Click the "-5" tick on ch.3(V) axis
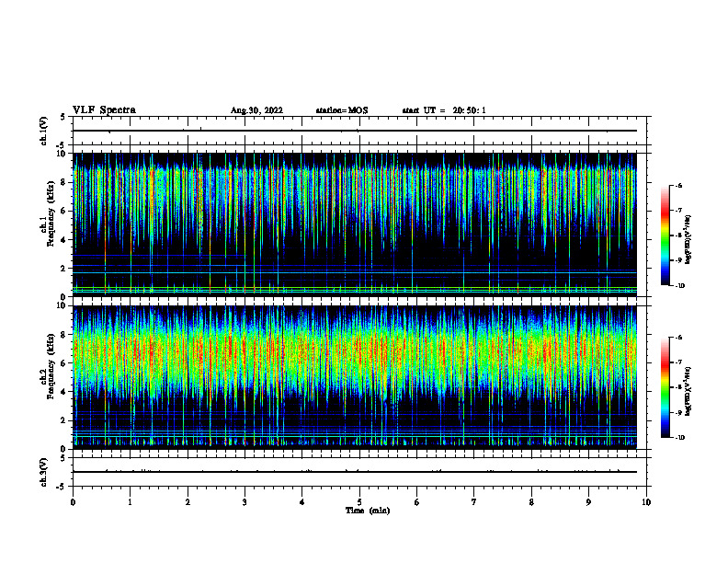This screenshot has height=563, width=728. point(63,487)
